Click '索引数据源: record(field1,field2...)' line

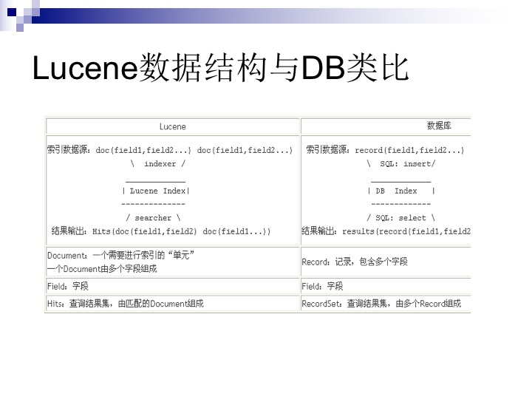(x=385, y=150)
